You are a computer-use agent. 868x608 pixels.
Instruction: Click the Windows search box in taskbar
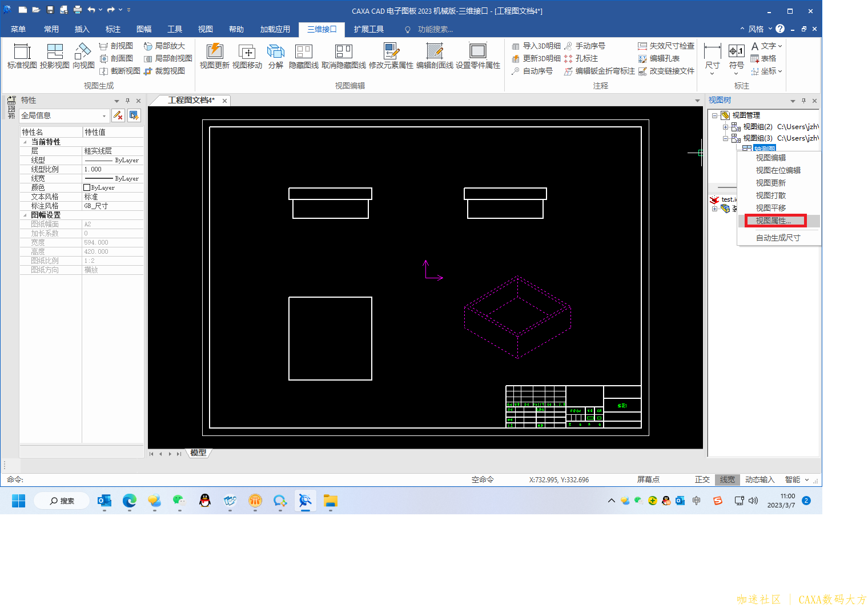click(62, 501)
